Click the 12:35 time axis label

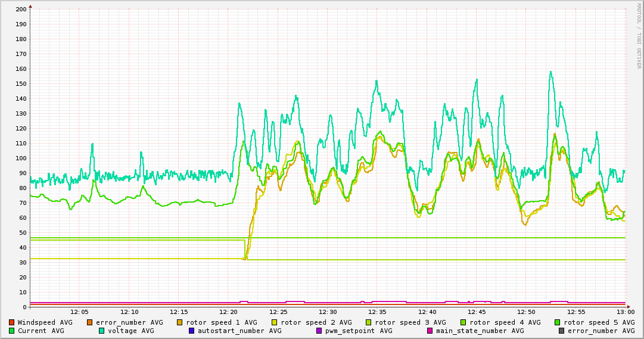click(x=378, y=312)
